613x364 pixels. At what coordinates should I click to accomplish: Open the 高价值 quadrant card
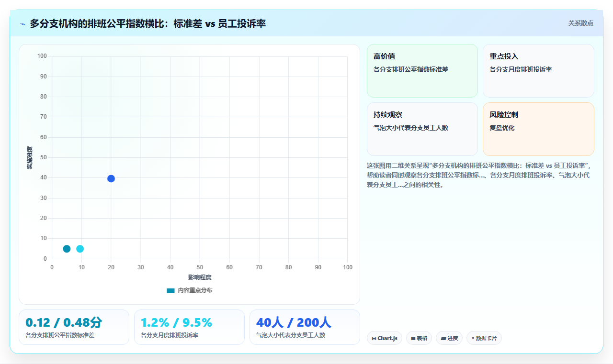(x=422, y=71)
